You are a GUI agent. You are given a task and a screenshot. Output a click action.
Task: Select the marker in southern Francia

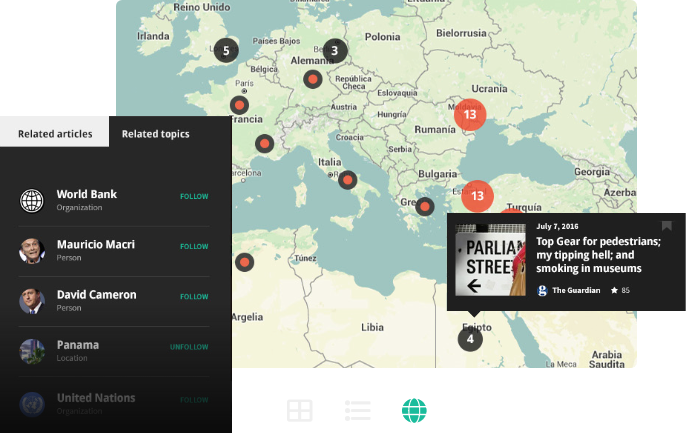(x=264, y=143)
